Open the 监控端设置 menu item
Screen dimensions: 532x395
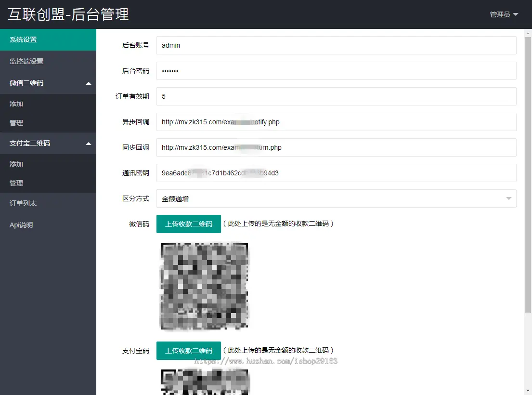click(48, 62)
